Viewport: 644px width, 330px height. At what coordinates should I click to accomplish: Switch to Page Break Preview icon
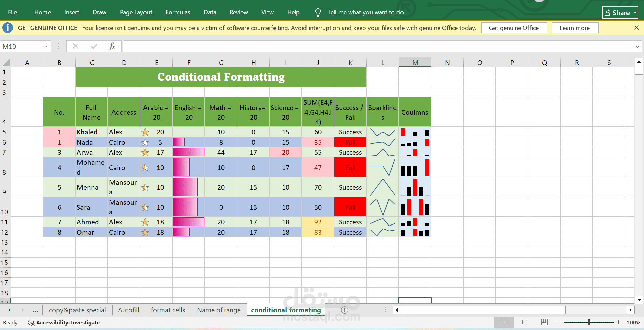[544, 322]
